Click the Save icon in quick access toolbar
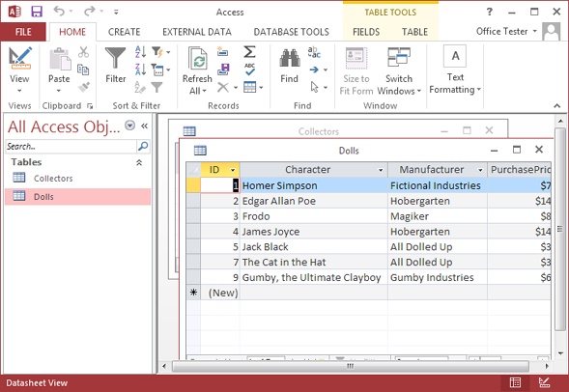The image size is (569, 392). 37,12
